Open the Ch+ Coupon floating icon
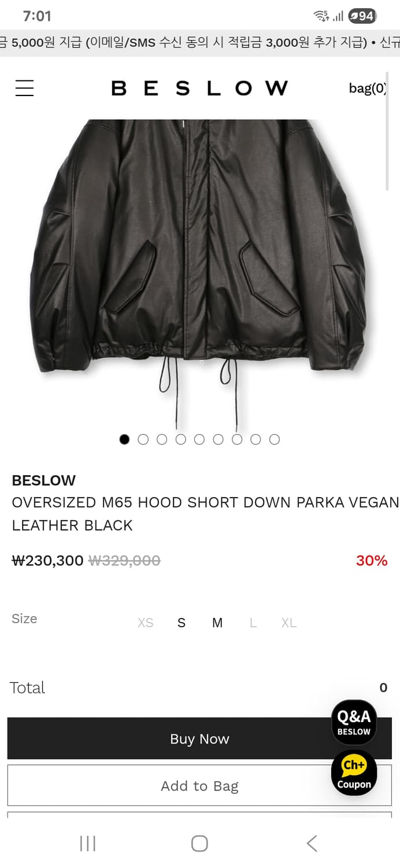This screenshot has height=868, width=400. coord(354,773)
